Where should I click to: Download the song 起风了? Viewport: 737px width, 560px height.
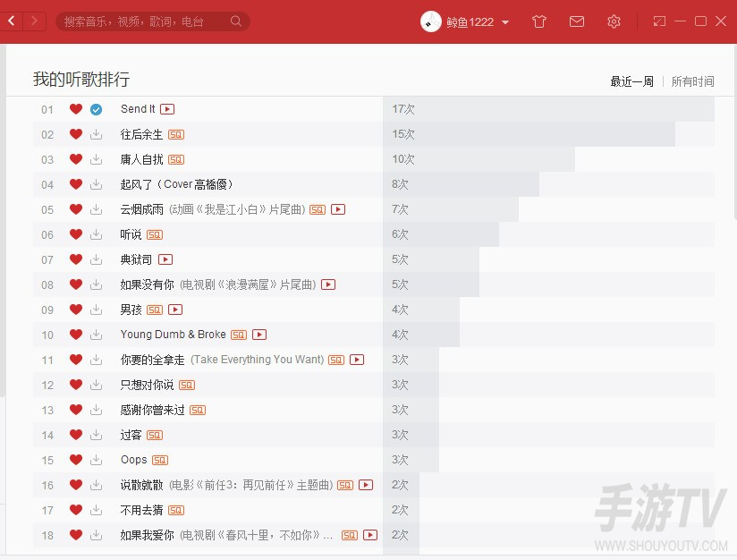(x=96, y=184)
